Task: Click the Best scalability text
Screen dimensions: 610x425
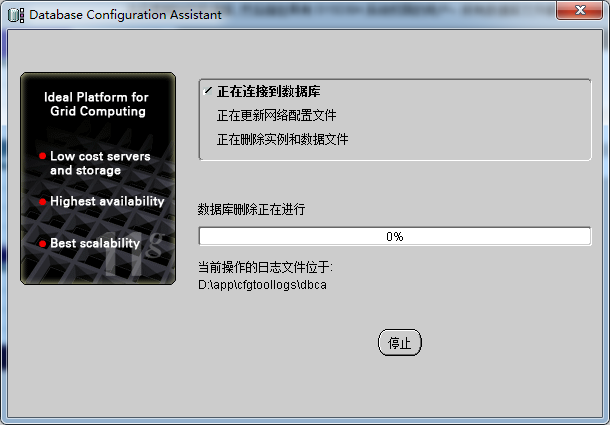Action: pos(95,243)
